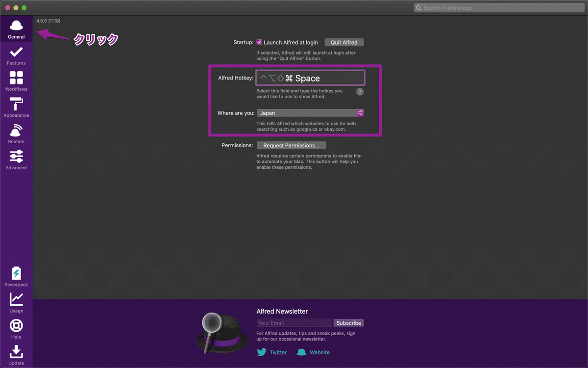Image resolution: width=588 pixels, height=368 pixels.
Task: Open the General preferences tab
Action: click(16, 29)
